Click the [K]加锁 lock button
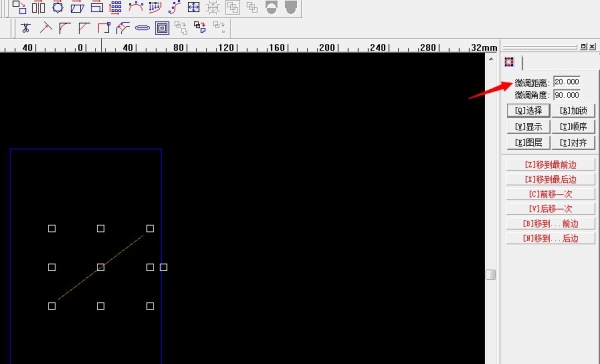This screenshot has height=364, width=600. point(573,111)
